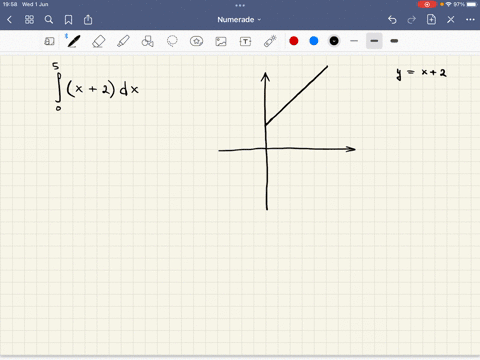Pick the blue pen color

(x=314, y=41)
